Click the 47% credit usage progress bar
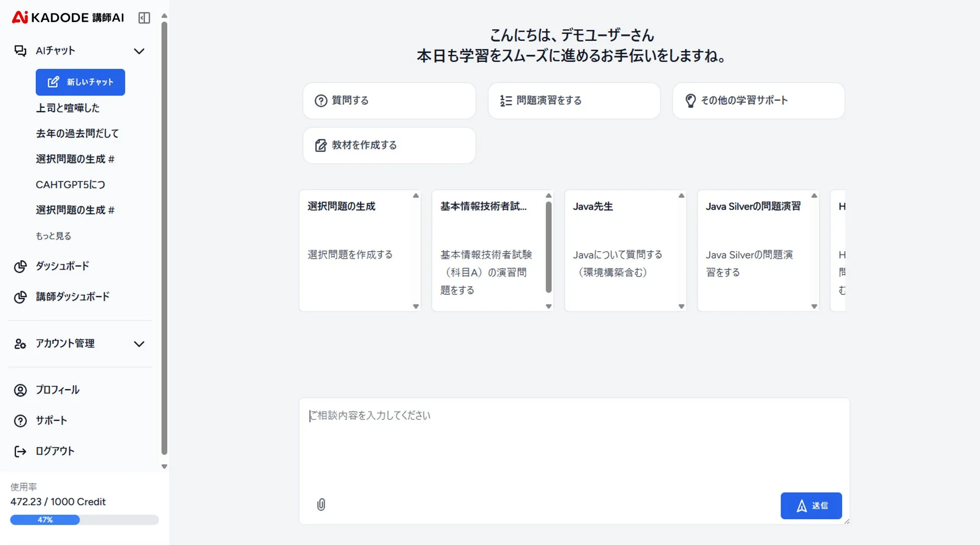This screenshot has width=980, height=546. [x=45, y=519]
